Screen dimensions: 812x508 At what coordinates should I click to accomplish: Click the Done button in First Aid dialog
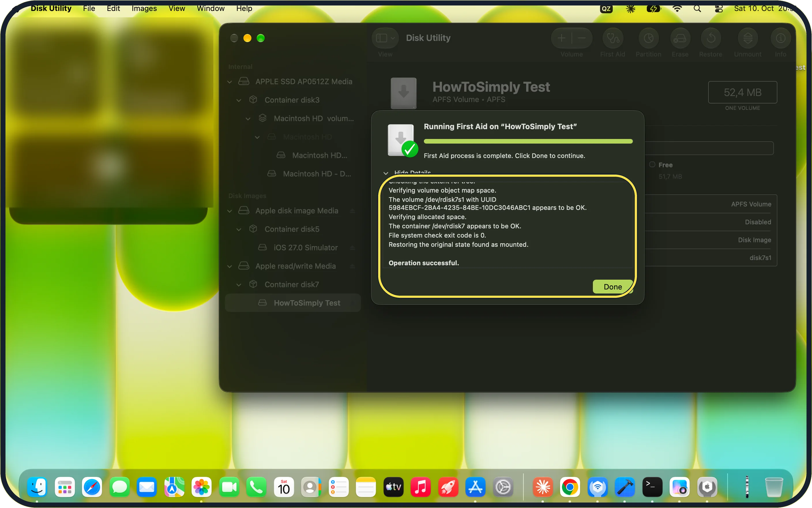(612, 287)
